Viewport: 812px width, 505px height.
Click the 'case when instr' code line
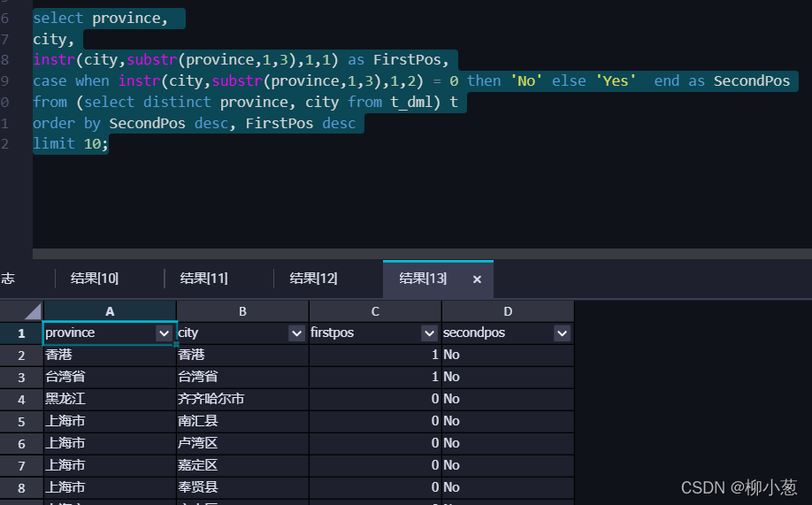[411, 80]
